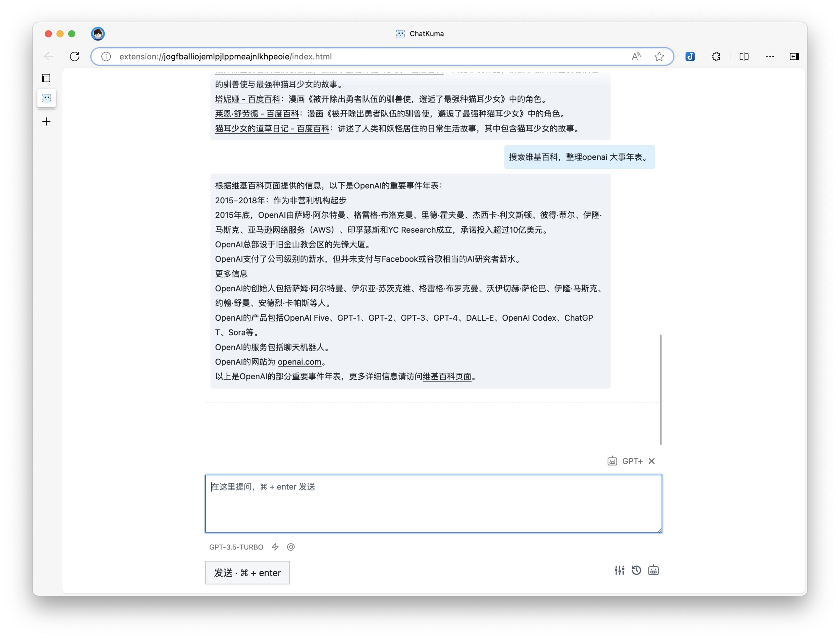Click the lightning bolt quick action icon
The width and height of the screenshot is (840, 639).
coord(275,547)
